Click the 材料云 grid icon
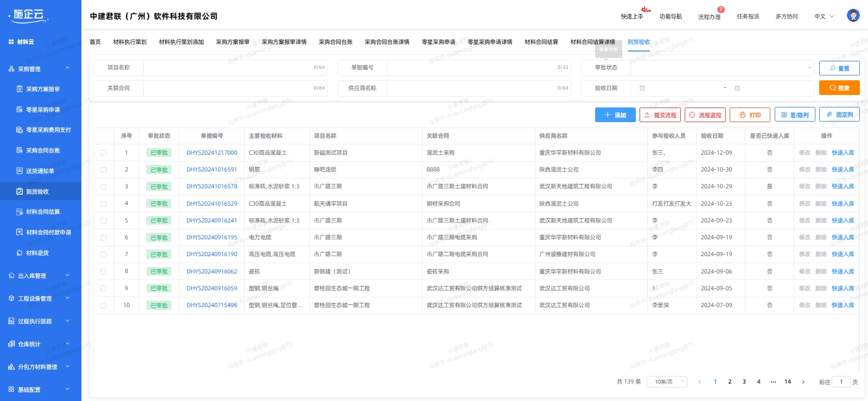The width and height of the screenshot is (868, 401). pos(11,42)
